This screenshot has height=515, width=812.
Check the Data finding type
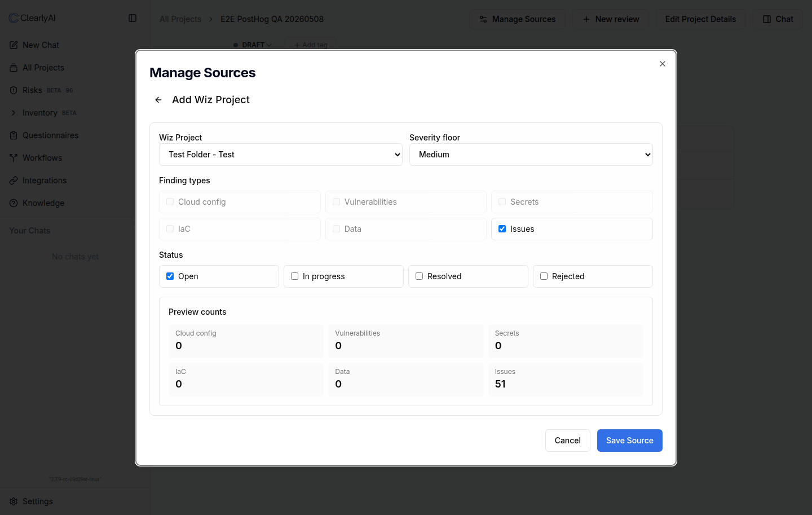coord(336,228)
